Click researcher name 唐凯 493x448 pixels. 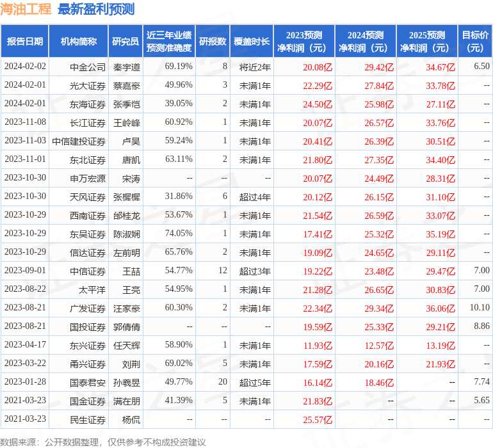coord(131,160)
